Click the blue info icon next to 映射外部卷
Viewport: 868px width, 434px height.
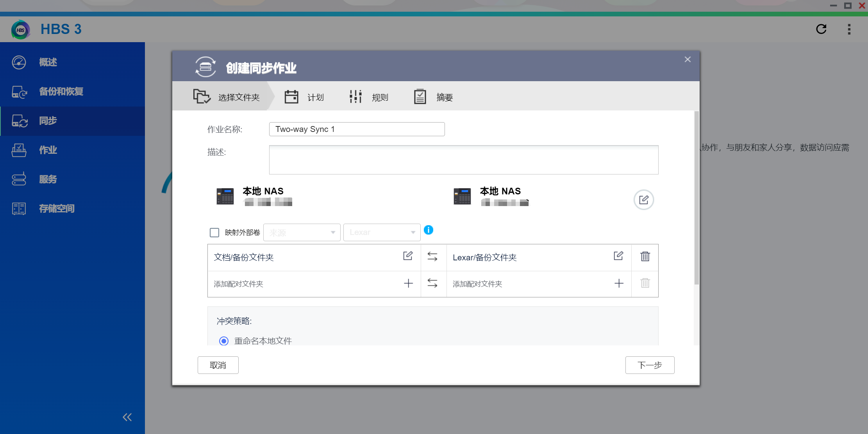(x=429, y=230)
